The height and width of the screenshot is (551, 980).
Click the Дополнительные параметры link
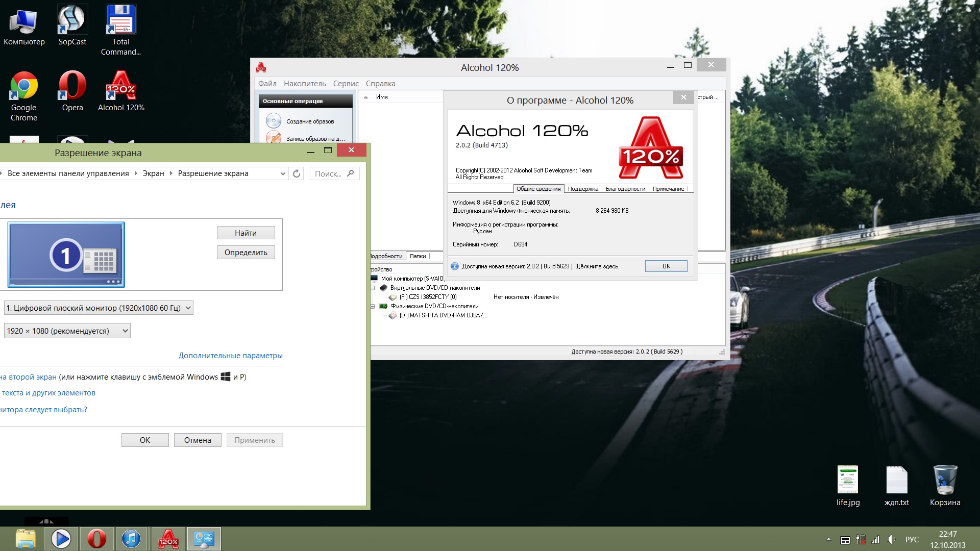[x=230, y=356]
